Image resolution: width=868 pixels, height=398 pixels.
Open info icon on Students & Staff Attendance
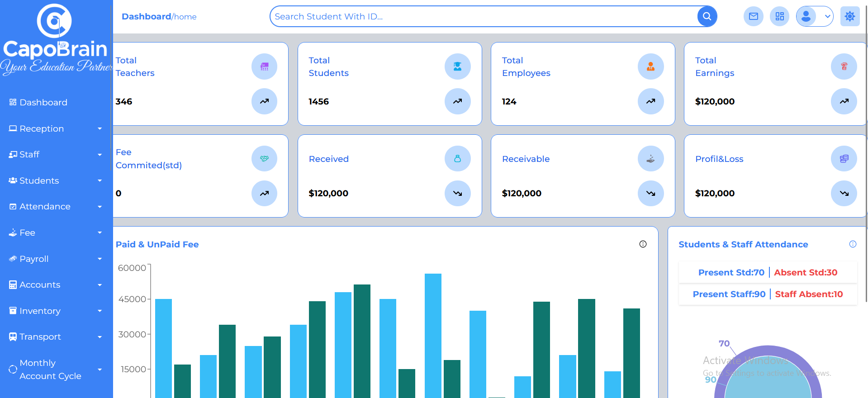point(853,244)
